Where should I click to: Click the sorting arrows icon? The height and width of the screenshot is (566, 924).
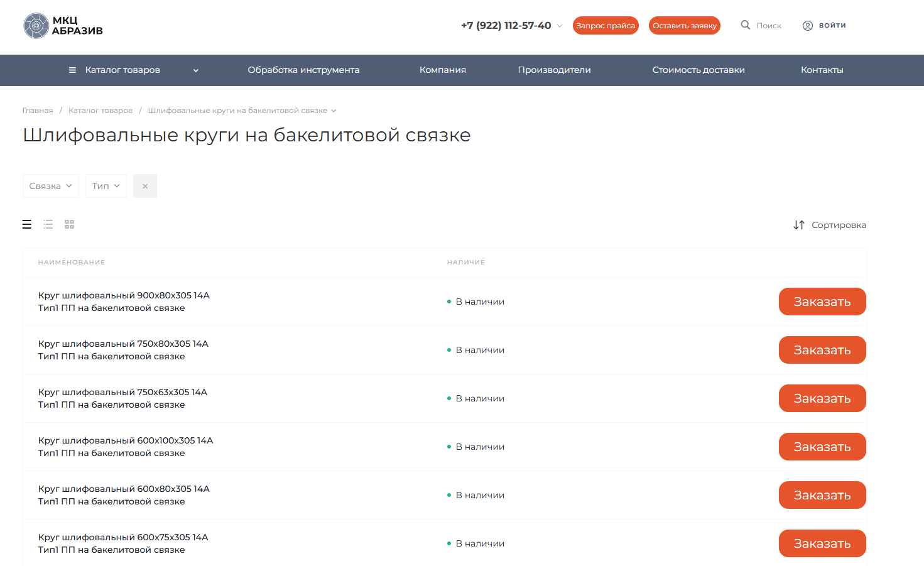[x=798, y=225]
